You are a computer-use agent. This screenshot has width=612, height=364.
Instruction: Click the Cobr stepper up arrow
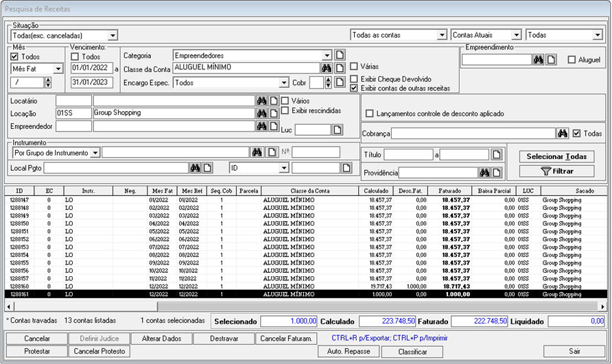pos(328,80)
